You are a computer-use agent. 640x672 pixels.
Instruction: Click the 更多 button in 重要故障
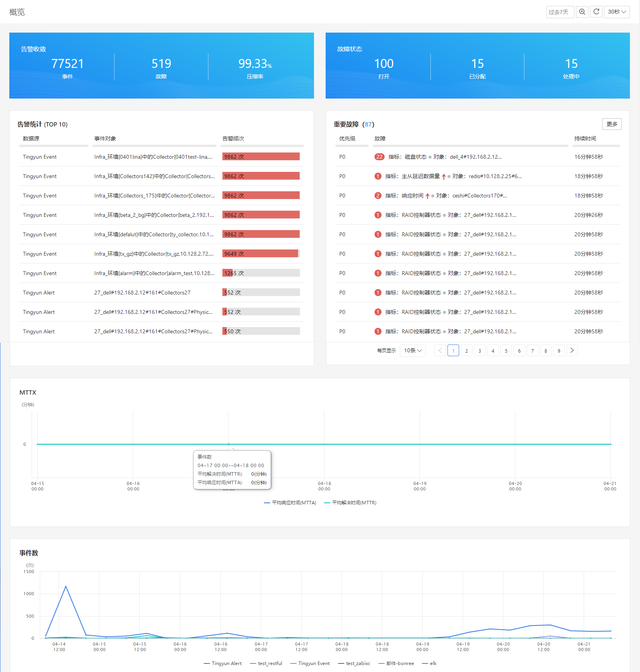point(612,124)
